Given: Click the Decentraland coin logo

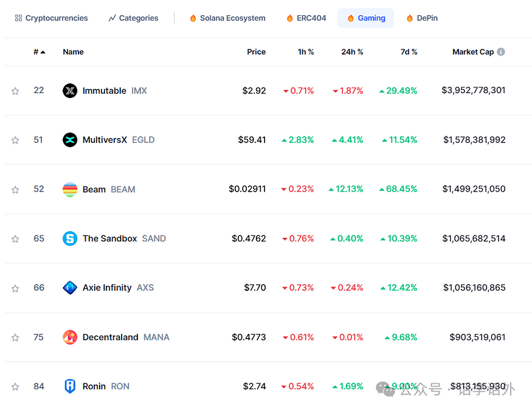Looking at the screenshot, I should click(x=70, y=336).
